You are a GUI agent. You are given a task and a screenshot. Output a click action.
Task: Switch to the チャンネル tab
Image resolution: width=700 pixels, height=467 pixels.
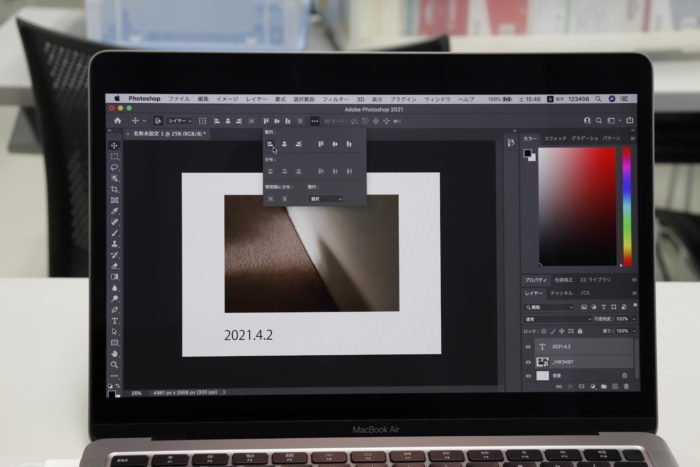coord(561,294)
